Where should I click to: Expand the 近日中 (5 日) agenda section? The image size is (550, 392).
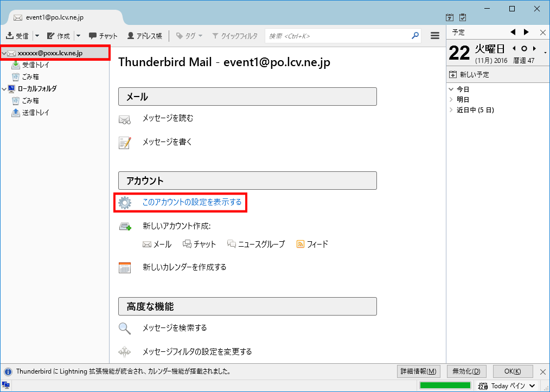pyautogui.click(x=451, y=110)
